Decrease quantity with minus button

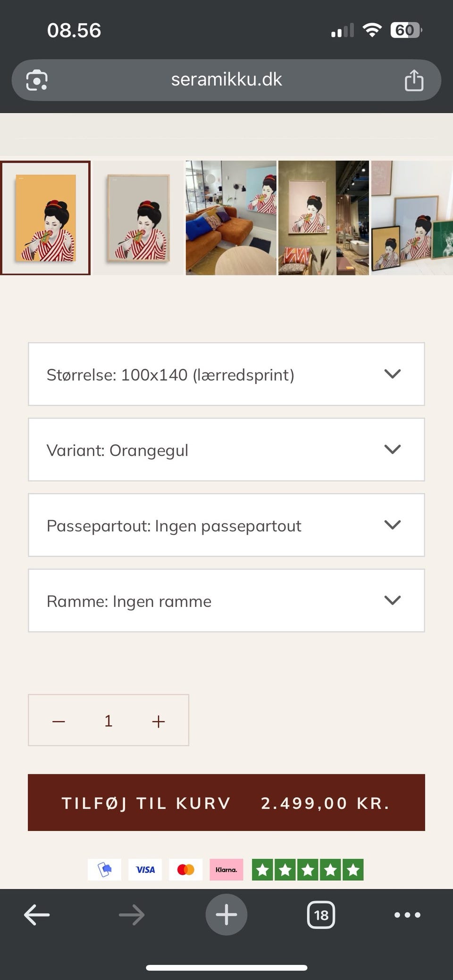pos(59,721)
